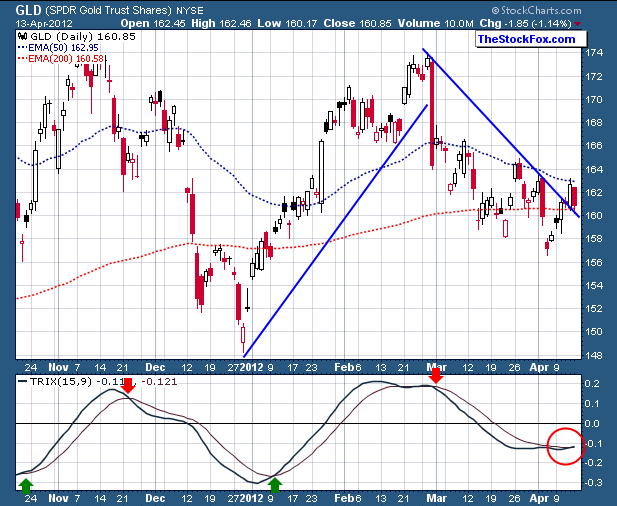The height and width of the screenshot is (506, 617).
Task: Click the '(SPDR Gold Trust Shares)' name
Action: 109,10
